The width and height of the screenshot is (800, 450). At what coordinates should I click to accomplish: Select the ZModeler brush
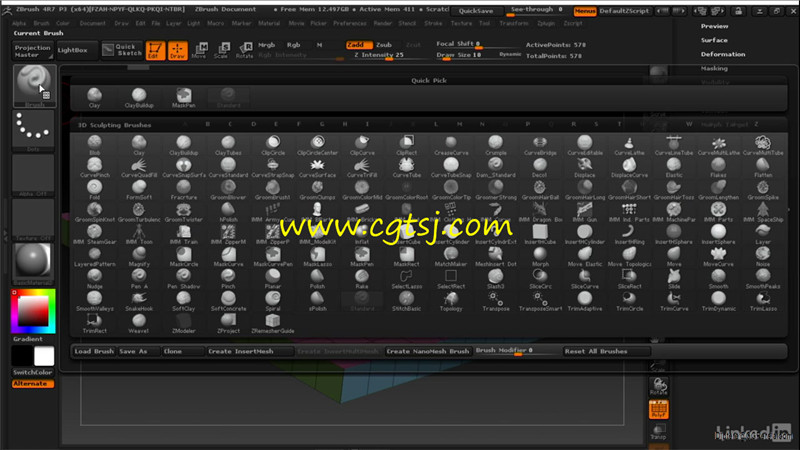click(184, 323)
